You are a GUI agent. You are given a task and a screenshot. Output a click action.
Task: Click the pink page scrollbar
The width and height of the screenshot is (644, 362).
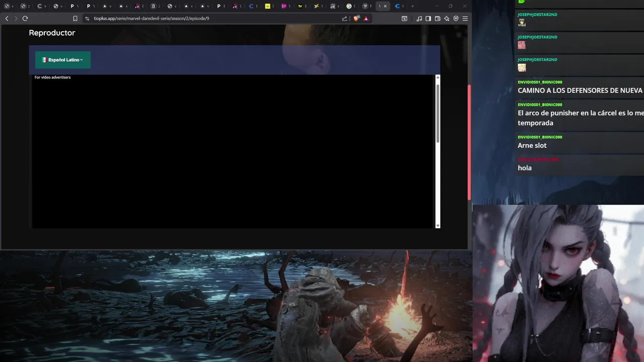tap(469, 142)
